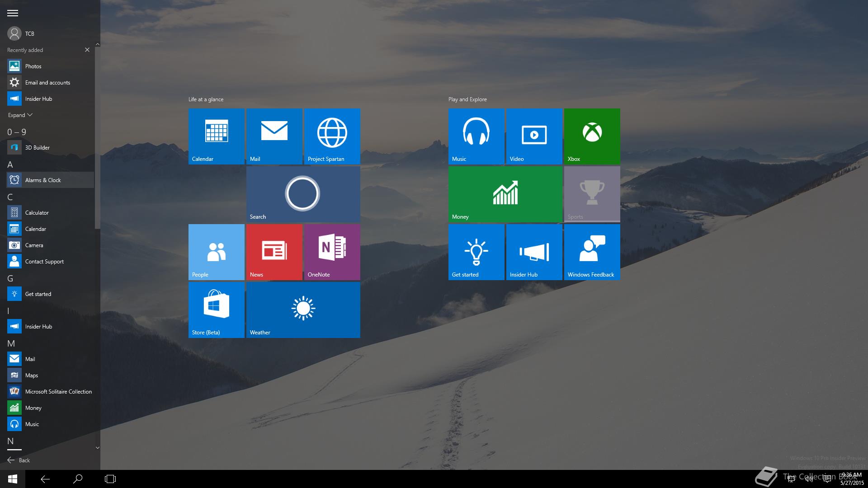Click the taskbar back arrow

click(45, 479)
